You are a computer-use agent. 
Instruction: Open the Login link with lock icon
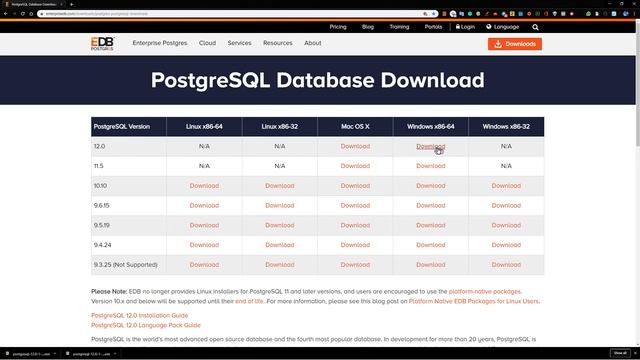point(465,27)
